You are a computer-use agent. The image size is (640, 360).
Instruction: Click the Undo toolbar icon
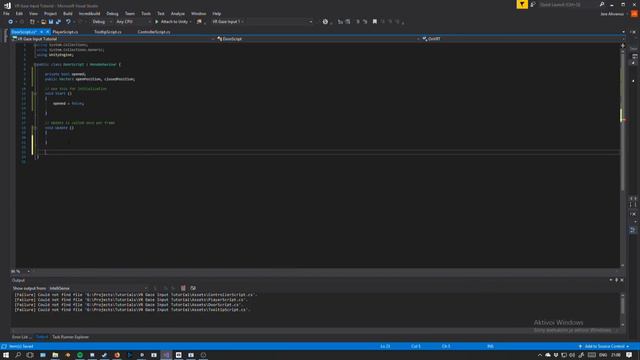[68, 22]
